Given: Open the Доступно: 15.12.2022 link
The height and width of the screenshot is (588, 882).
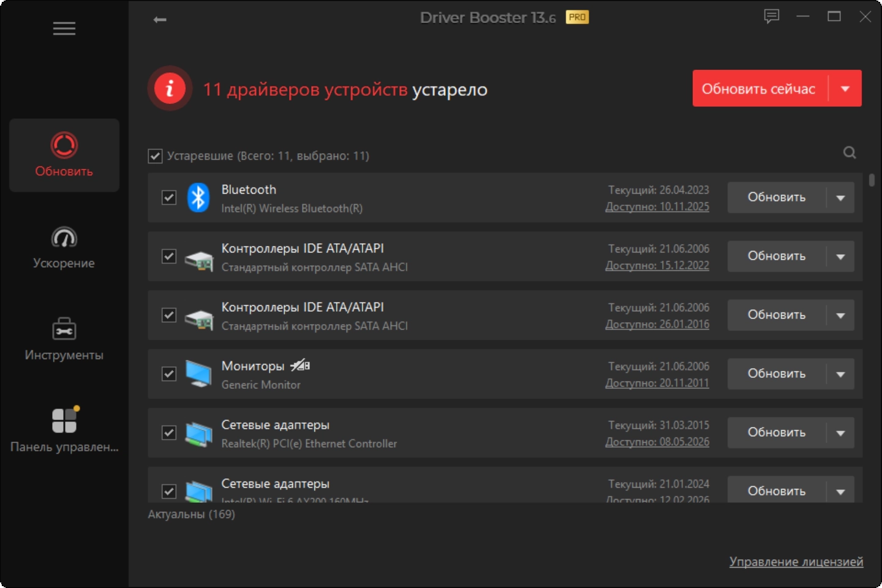Looking at the screenshot, I should [657, 266].
